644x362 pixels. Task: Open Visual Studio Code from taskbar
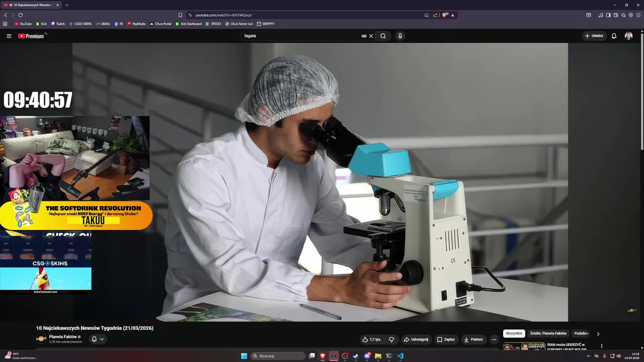[400, 356]
